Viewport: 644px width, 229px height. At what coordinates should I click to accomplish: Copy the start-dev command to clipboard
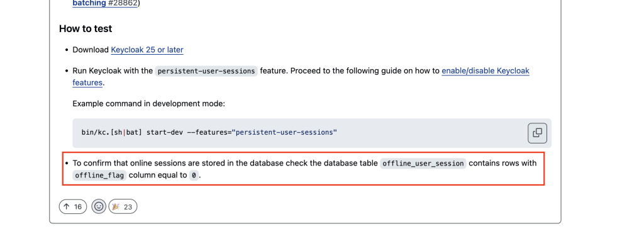[537, 133]
